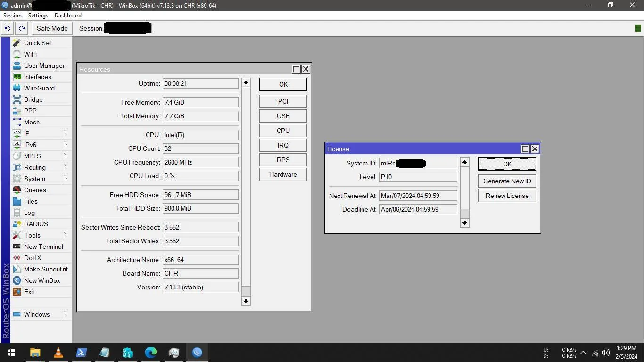Click the License Level field
The height and width of the screenshot is (362, 644).
pyautogui.click(x=418, y=177)
